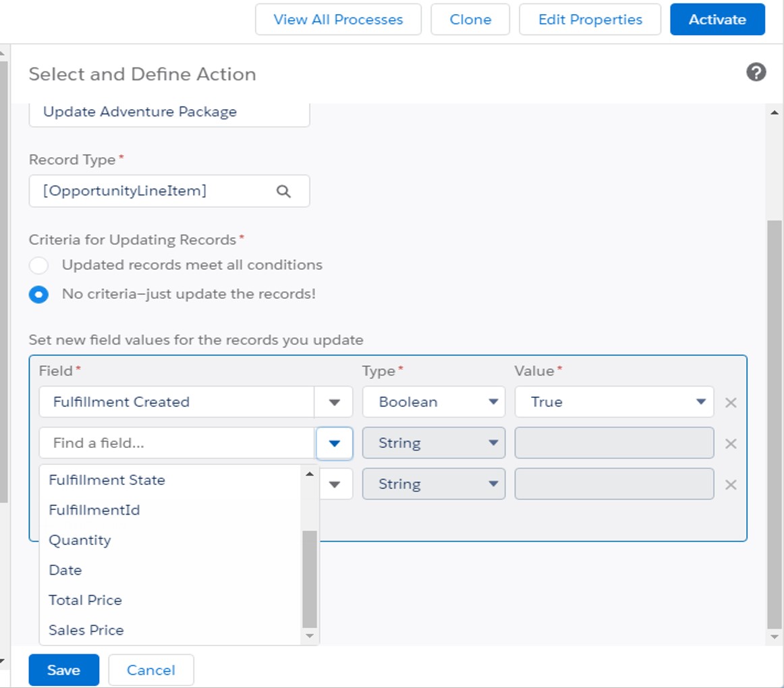Pick Total Price from field list

point(85,600)
